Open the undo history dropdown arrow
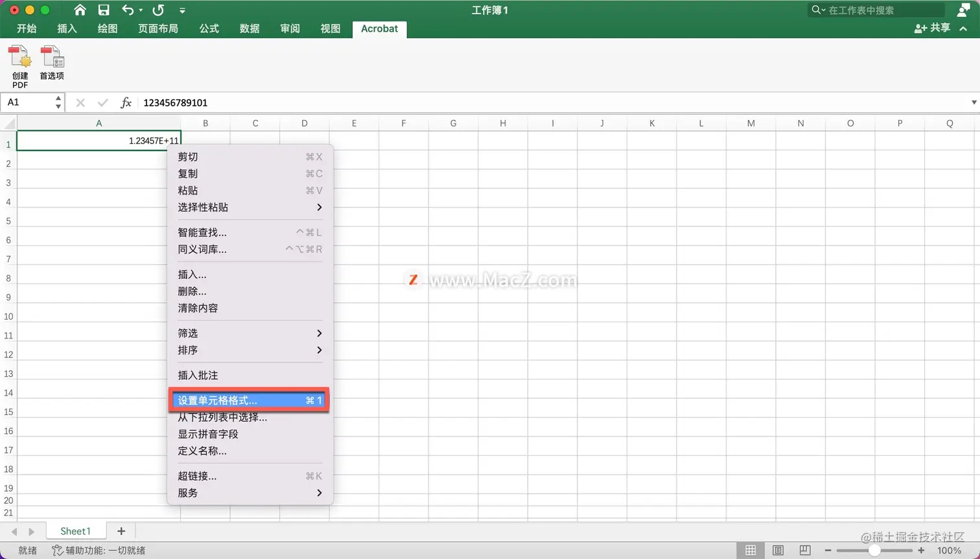 pyautogui.click(x=141, y=10)
